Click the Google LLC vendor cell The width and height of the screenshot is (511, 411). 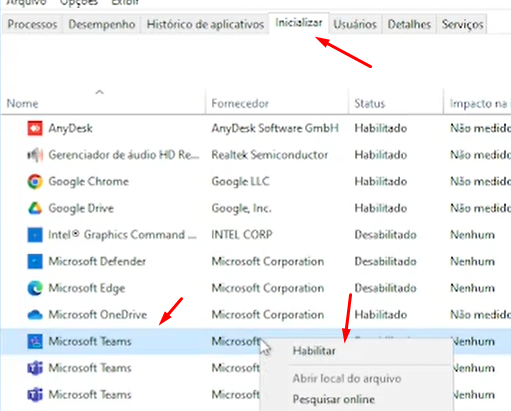pyautogui.click(x=240, y=182)
